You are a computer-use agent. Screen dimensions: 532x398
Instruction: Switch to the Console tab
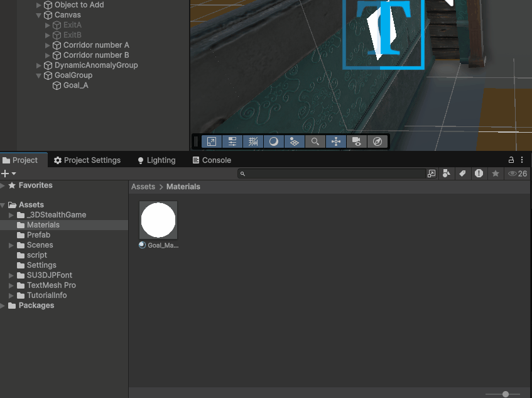212,160
